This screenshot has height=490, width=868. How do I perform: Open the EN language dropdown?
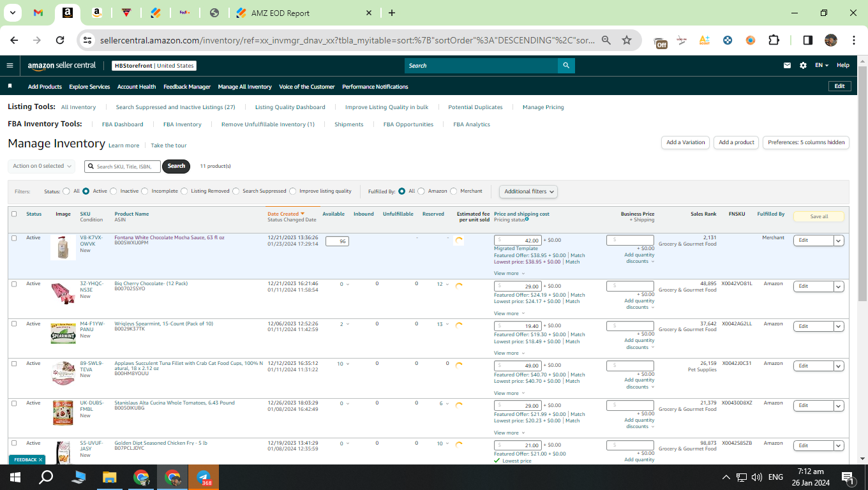(821, 65)
